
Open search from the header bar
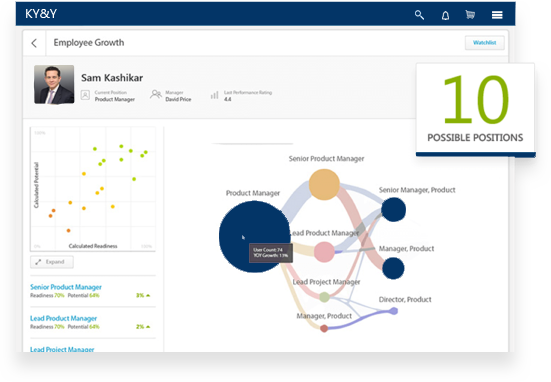pos(419,15)
